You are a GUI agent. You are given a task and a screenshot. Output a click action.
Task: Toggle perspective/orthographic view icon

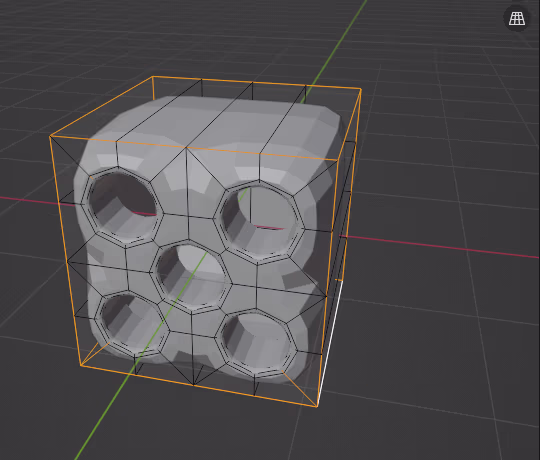pyautogui.click(x=517, y=19)
